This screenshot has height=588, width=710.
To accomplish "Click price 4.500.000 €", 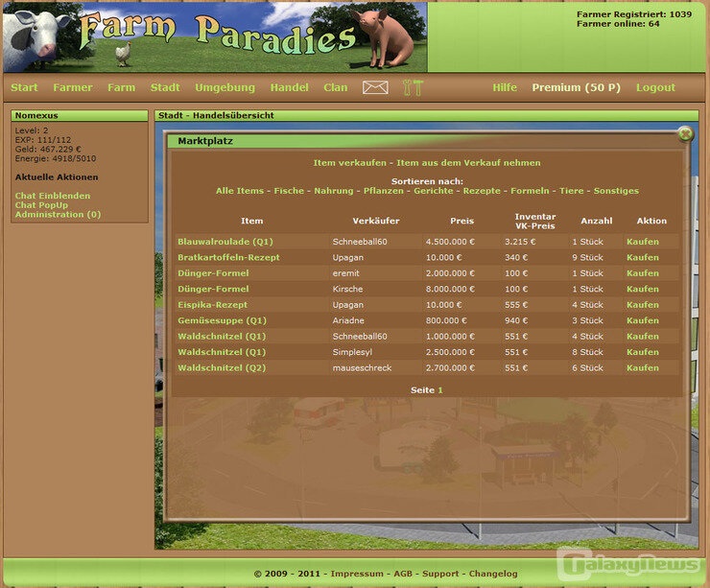I will pyautogui.click(x=450, y=242).
